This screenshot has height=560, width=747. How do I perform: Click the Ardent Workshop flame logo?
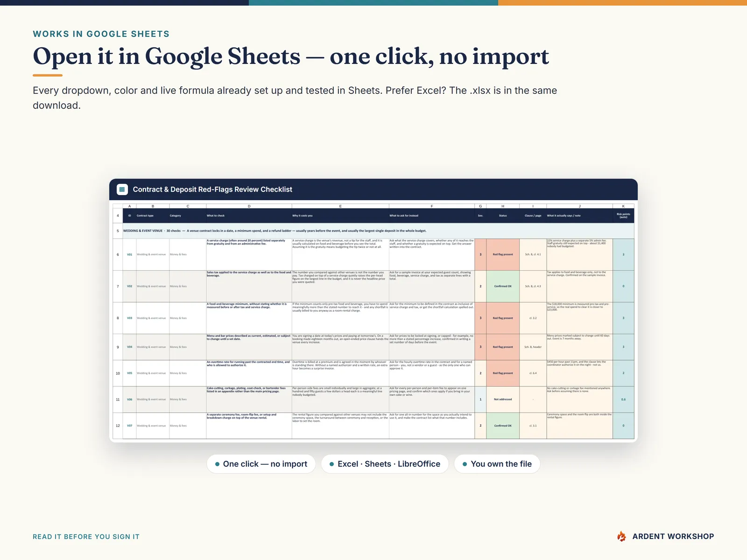pos(621,537)
